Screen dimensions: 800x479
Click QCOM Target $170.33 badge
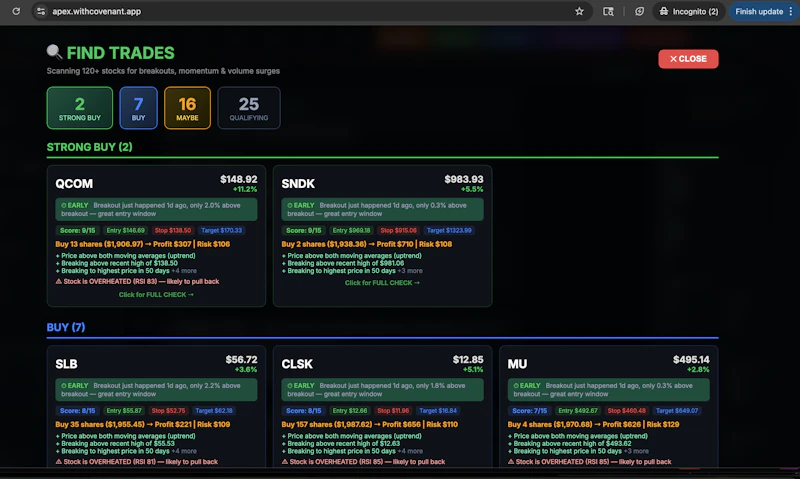[221, 231]
